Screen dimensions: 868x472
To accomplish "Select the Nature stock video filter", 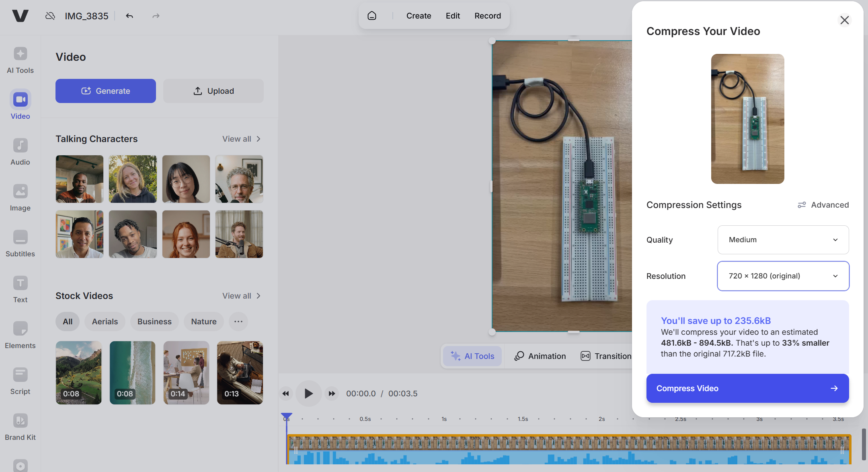I will point(203,321).
